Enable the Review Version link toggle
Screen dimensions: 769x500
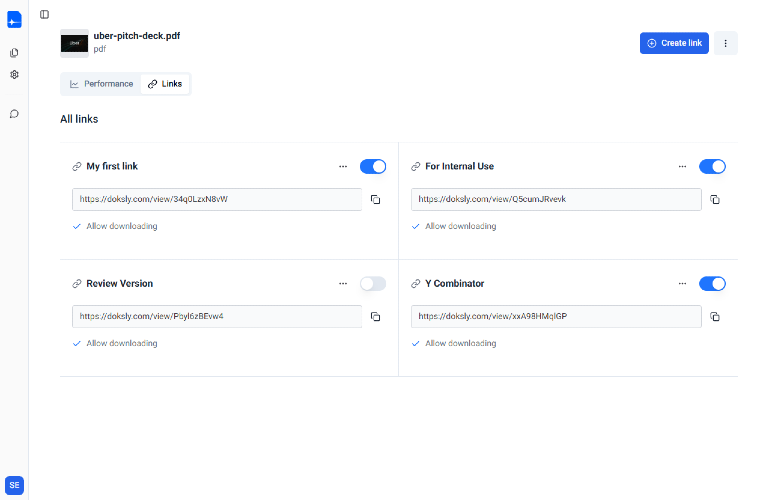(373, 284)
